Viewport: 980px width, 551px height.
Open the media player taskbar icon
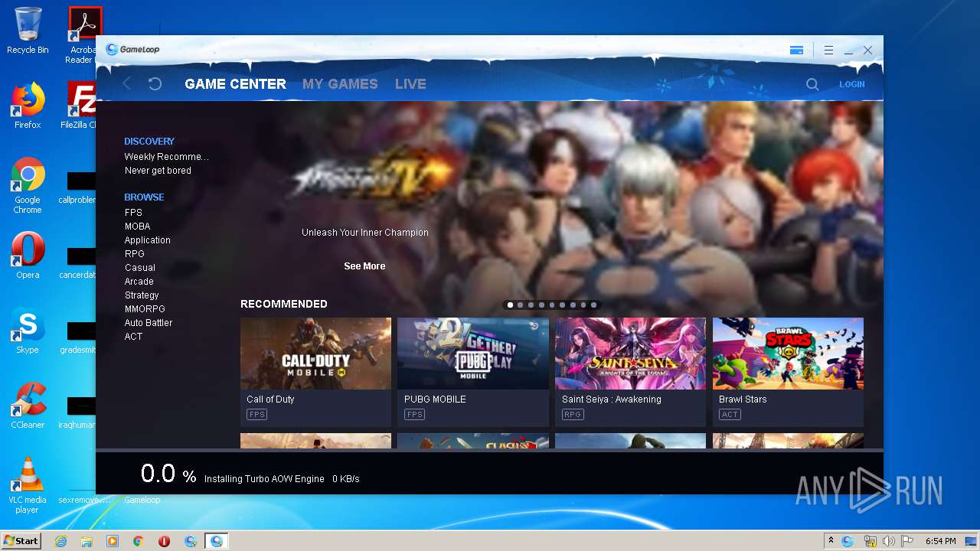113,541
